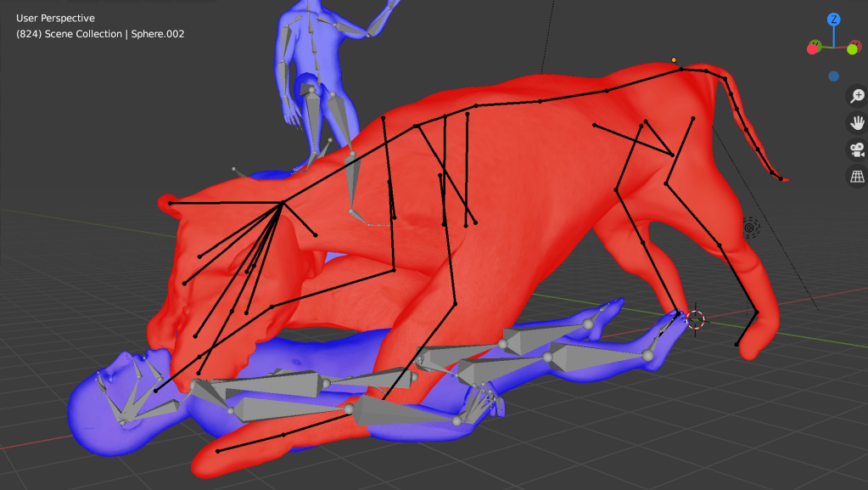Click the cow's rear hoof bone endpoint
The image size is (868, 490).
click(x=736, y=344)
